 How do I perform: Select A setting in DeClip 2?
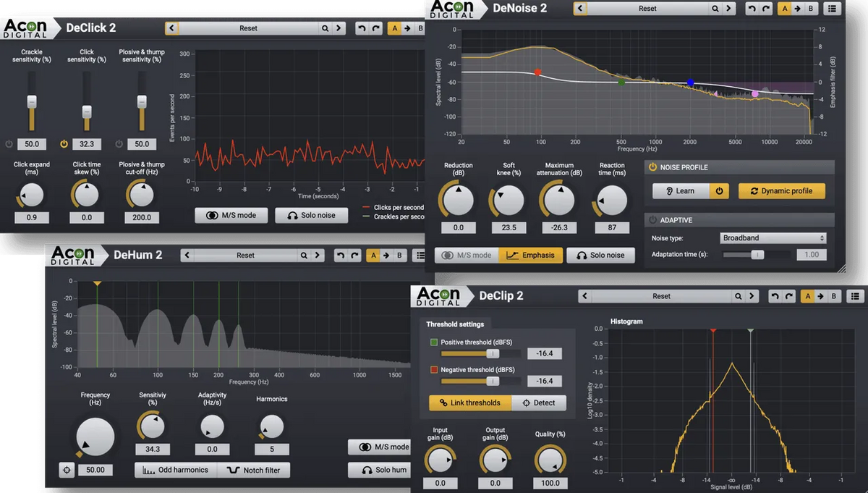tap(806, 296)
